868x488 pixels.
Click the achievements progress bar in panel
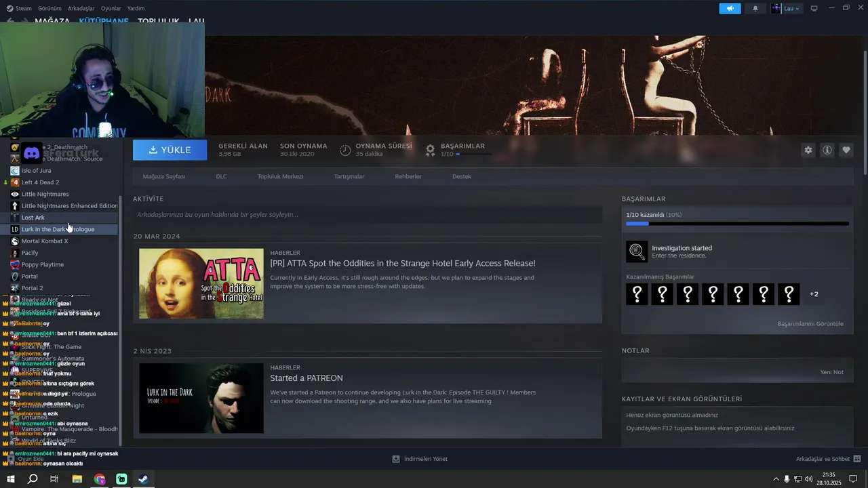(x=737, y=223)
